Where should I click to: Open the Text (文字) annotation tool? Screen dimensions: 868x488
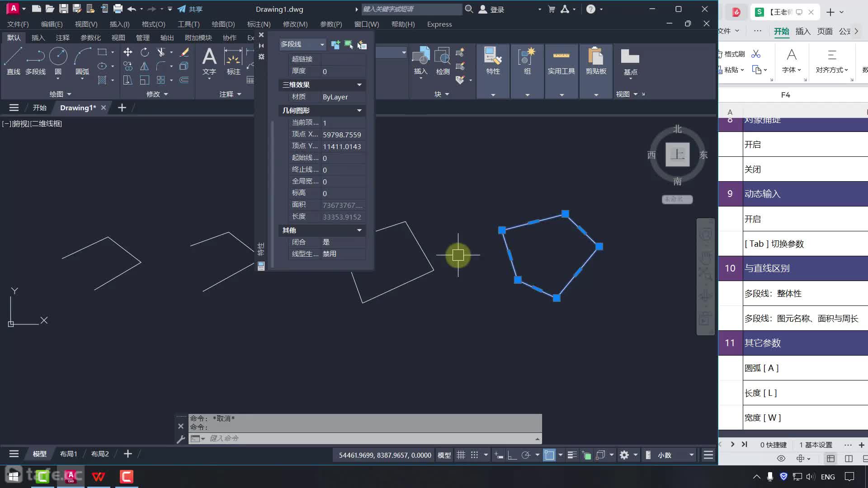pos(209,61)
